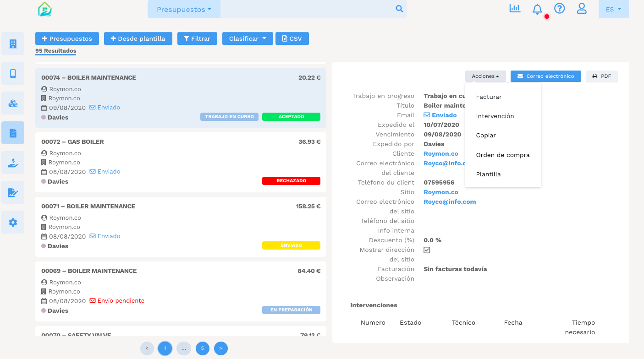Open notifications via the bell icon
This screenshot has height=359, width=644.
[x=537, y=8]
